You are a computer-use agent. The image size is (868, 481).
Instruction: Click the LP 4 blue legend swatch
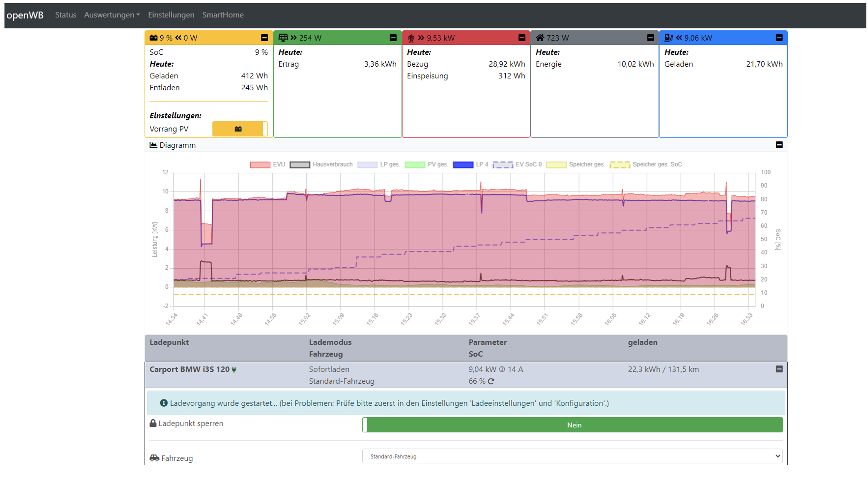[463, 165]
